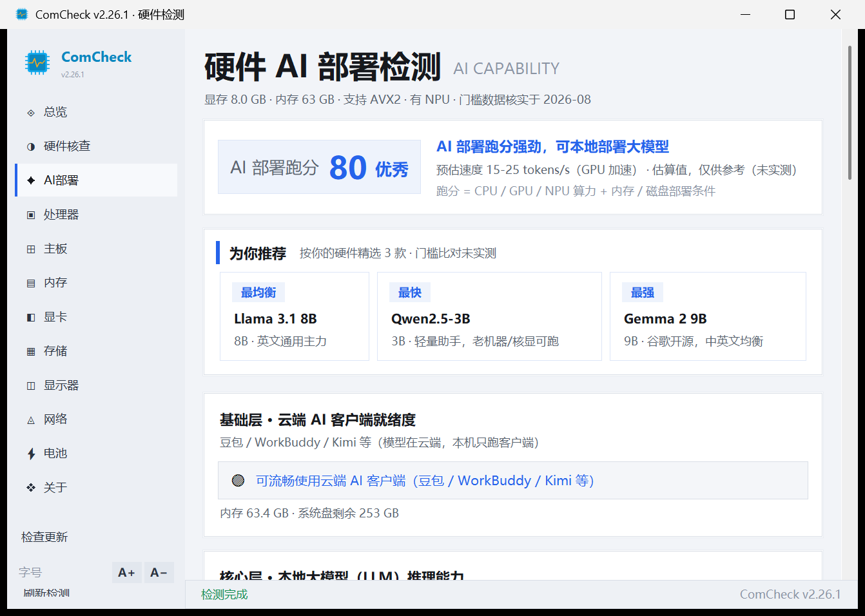Click the 内存 63.4 GB · 系统盘剩余 253 GB text

[x=309, y=514]
